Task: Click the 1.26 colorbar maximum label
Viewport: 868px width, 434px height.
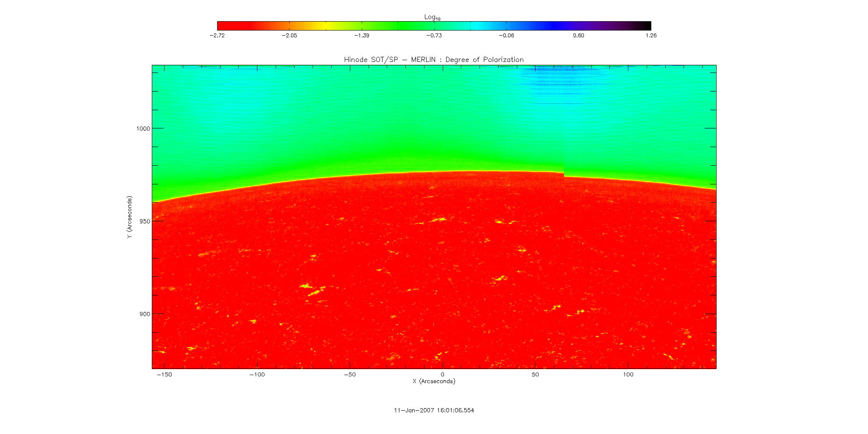Action: (650, 36)
